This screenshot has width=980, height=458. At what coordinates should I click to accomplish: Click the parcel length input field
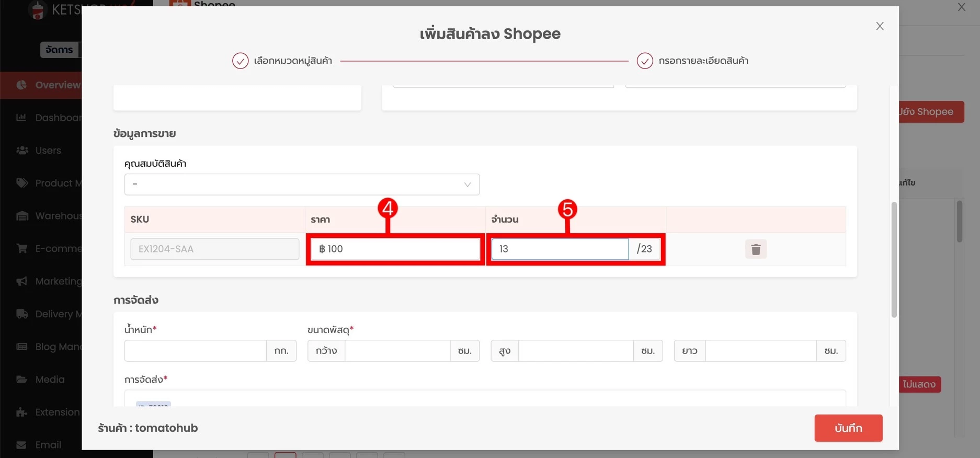(x=760, y=351)
